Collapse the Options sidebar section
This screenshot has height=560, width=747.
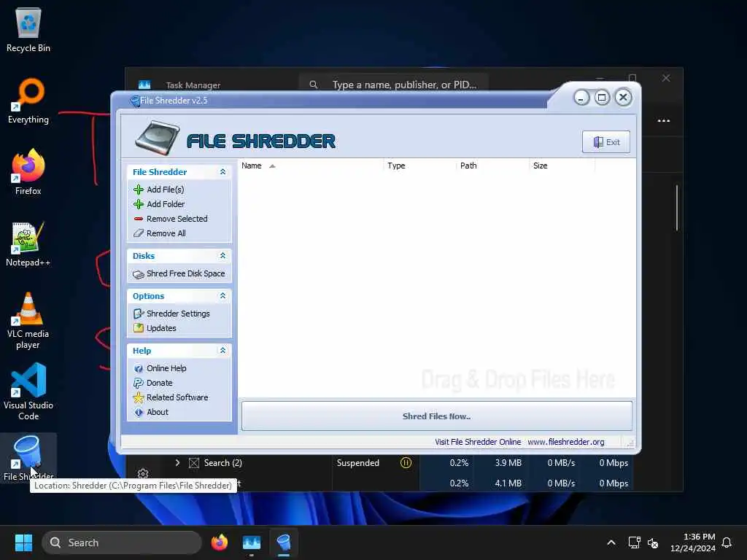point(222,296)
